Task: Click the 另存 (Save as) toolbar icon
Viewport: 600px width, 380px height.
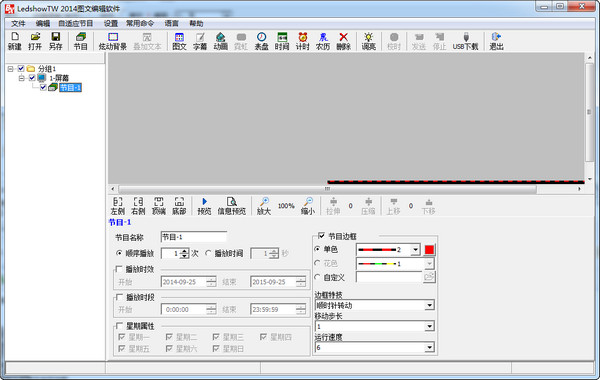Action: coord(55,41)
